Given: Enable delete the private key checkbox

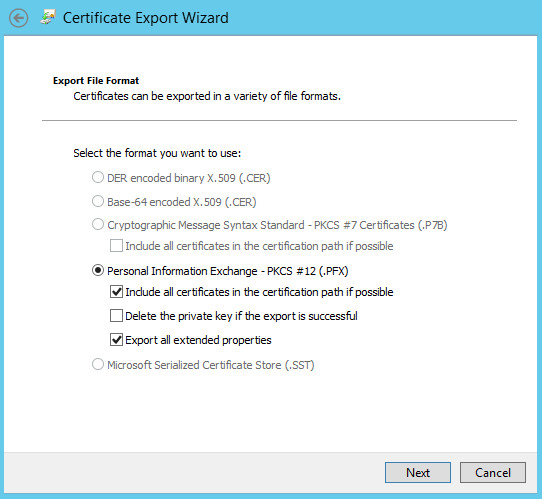Looking at the screenshot, I should pos(116,316).
